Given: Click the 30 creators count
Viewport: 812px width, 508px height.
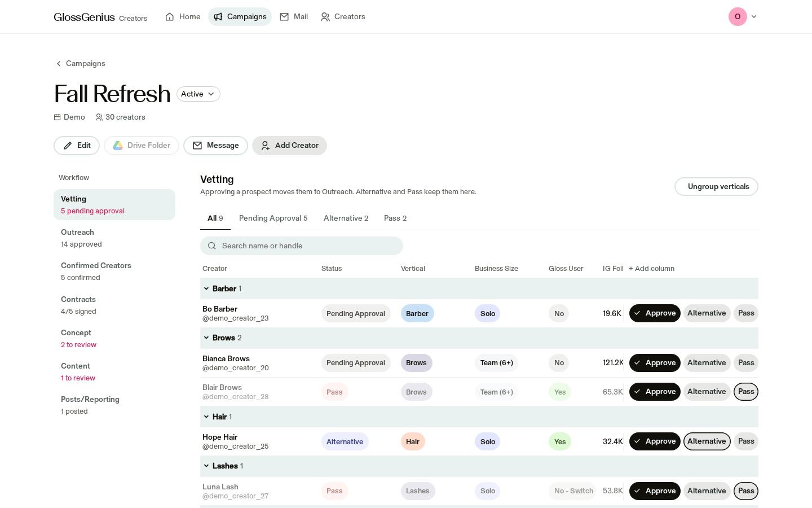Looking at the screenshot, I should pos(121,117).
